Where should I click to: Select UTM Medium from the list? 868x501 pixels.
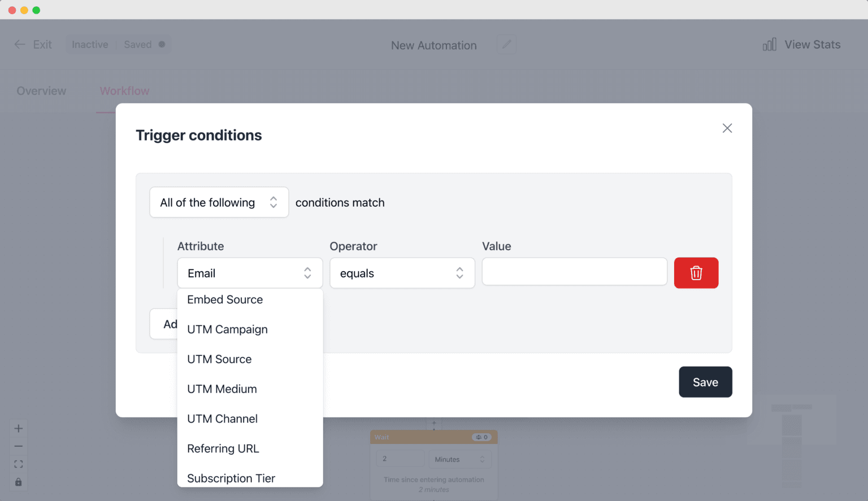tap(222, 389)
